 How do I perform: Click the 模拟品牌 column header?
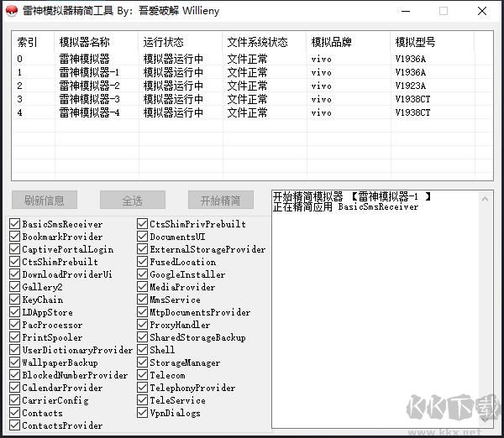click(349, 42)
